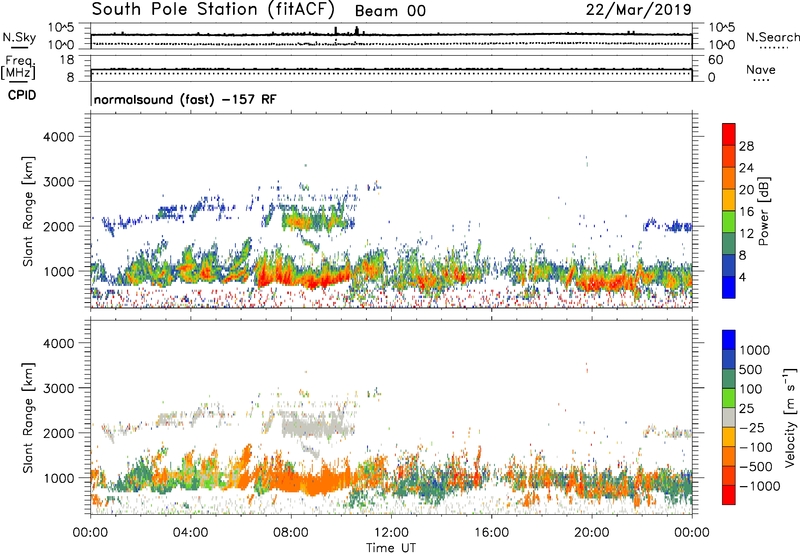Click the 'Slant Range [km]' label of velocity panel

(28, 417)
